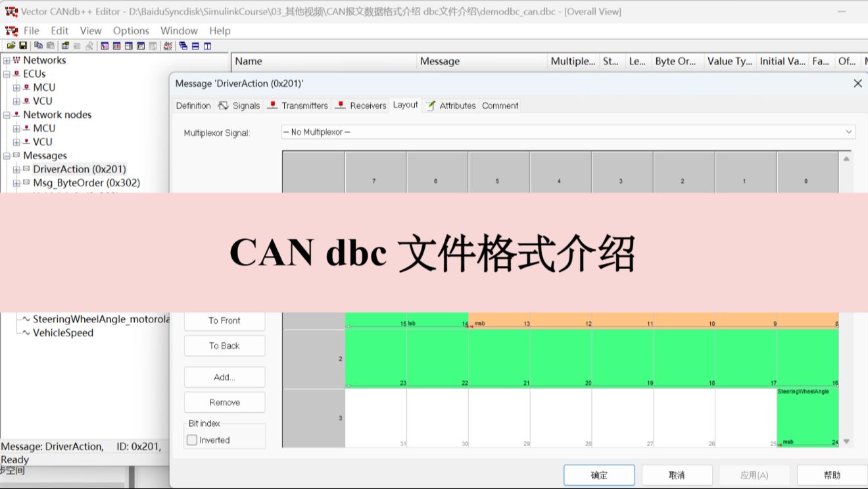Confirm with the 确定 button
868x489 pixels.
(599, 475)
